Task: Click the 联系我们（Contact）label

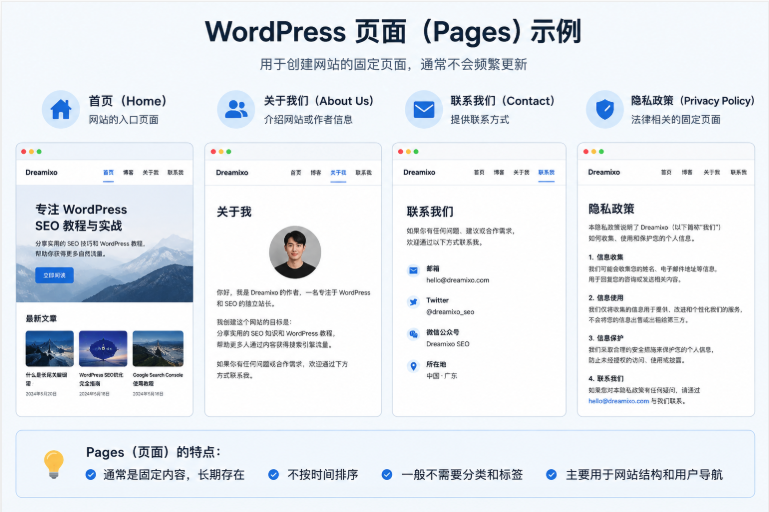Action: 503,101
